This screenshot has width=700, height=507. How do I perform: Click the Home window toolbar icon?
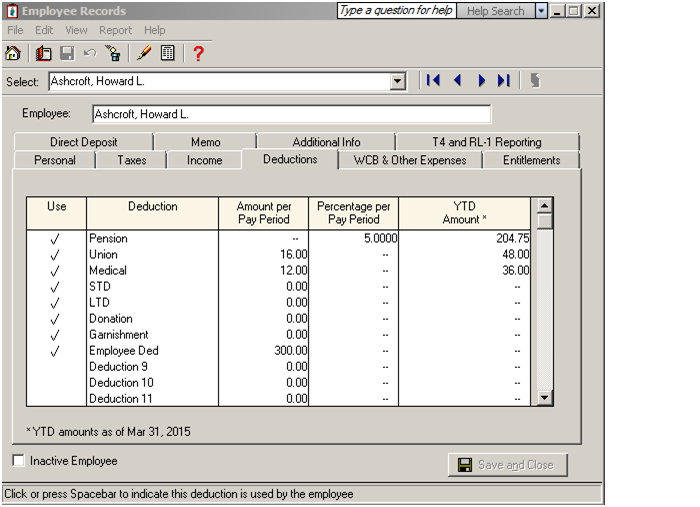point(12,54)
